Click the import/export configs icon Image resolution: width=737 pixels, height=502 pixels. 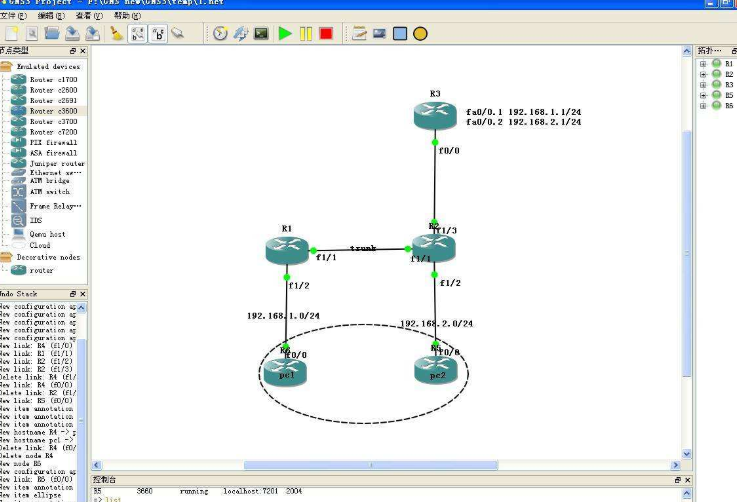pos(241,33)
